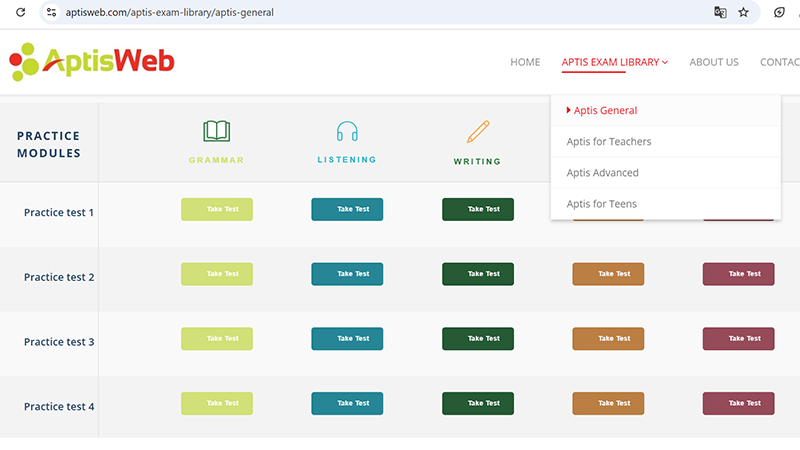Select Aptis for Teens from the dropdown
The width and height of the screenshot is (800, 450).
666,204
